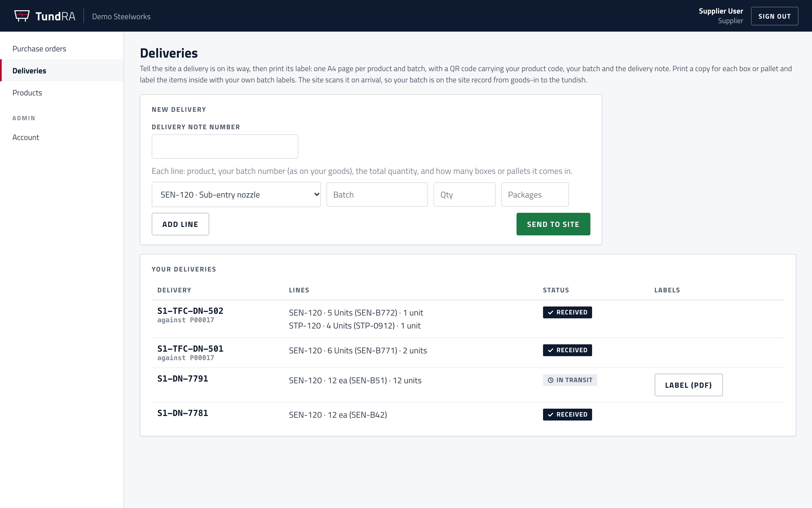Screen dimensions: 812x508
Task: Click delivery number S1-TFC-DN-501
Action: (x=190, y=349)
